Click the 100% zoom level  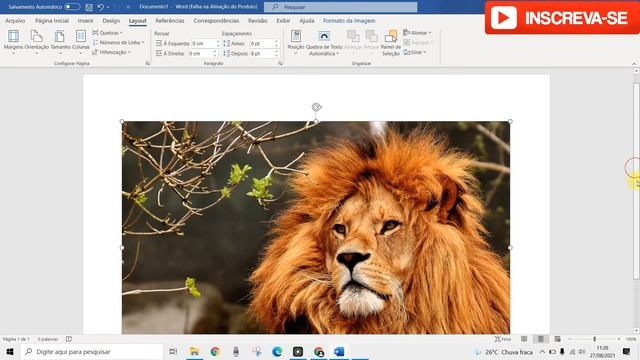[631, 339]
